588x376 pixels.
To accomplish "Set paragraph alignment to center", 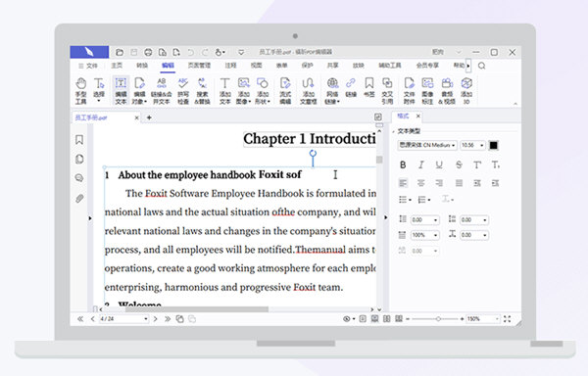I will (421, 183).
